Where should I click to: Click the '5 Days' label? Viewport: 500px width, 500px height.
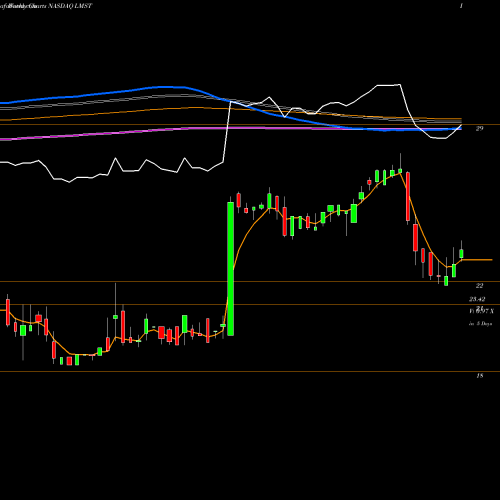pyautogui.click(x=484, y=324)
